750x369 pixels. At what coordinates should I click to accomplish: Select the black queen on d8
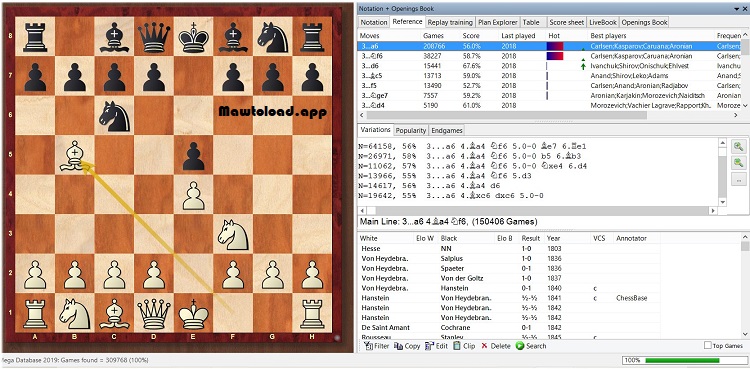154,37
